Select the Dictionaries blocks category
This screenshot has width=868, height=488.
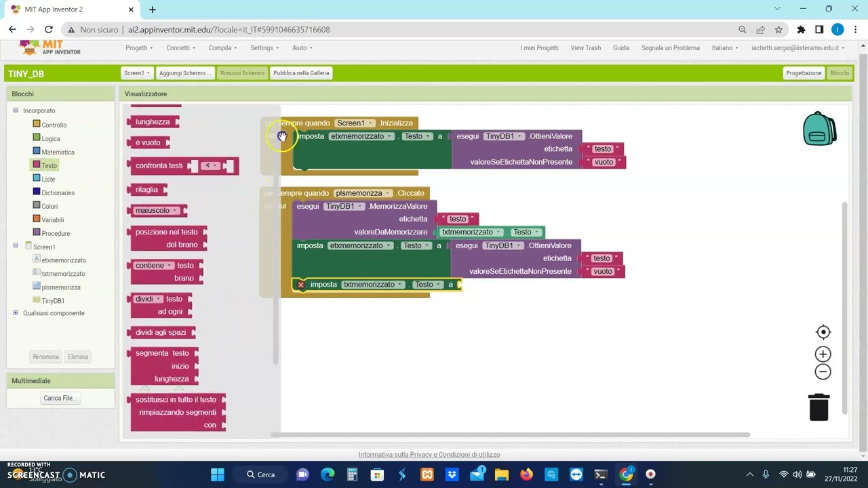(x=58, y=192)
